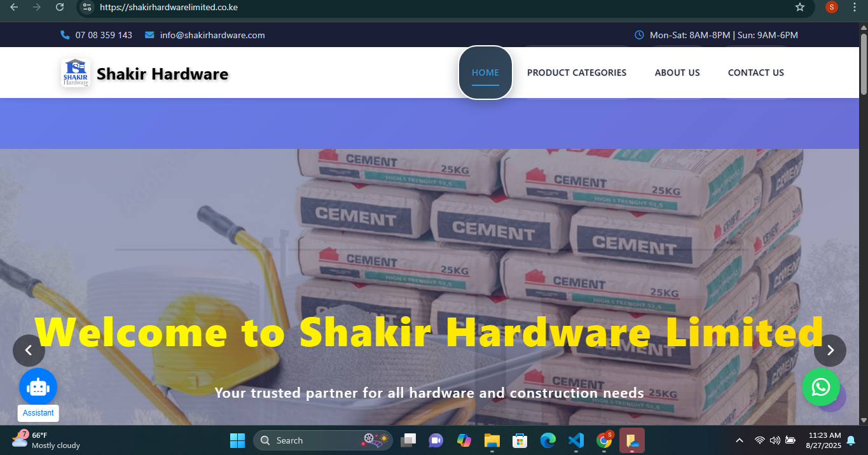This screenshot has height=455, width=868.
Task: Expand hidden system tray icons chevron
Action: click(x=739, y=440)
